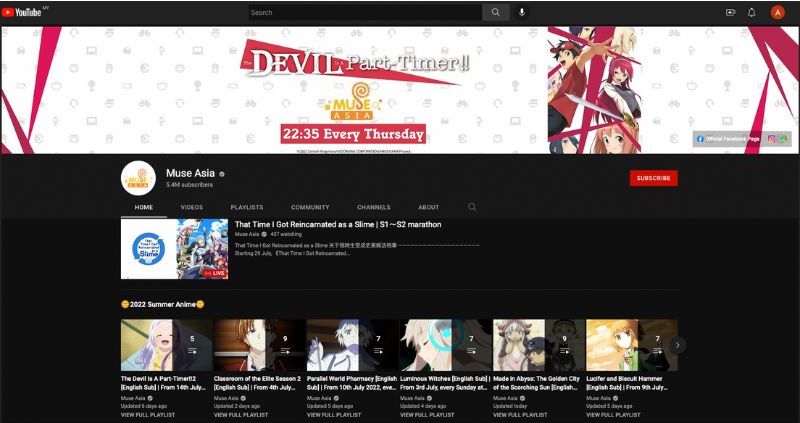
Task: View full playlist for Classroom of the Elite
Action: tap(241, 415)
